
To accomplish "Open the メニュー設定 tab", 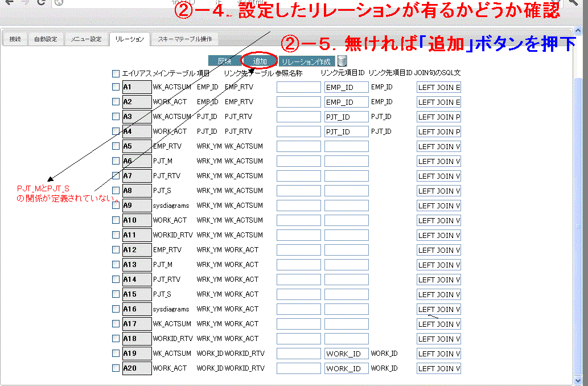I will pos(86,39).
